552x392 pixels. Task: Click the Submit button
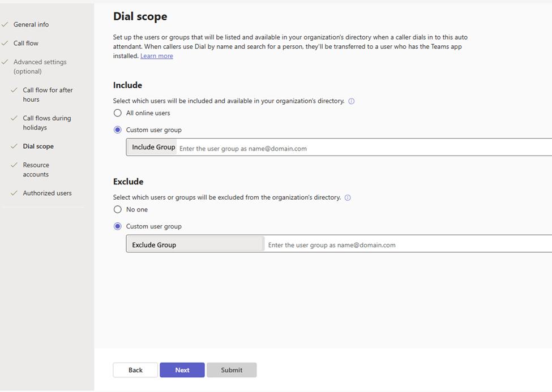(232, 370)
